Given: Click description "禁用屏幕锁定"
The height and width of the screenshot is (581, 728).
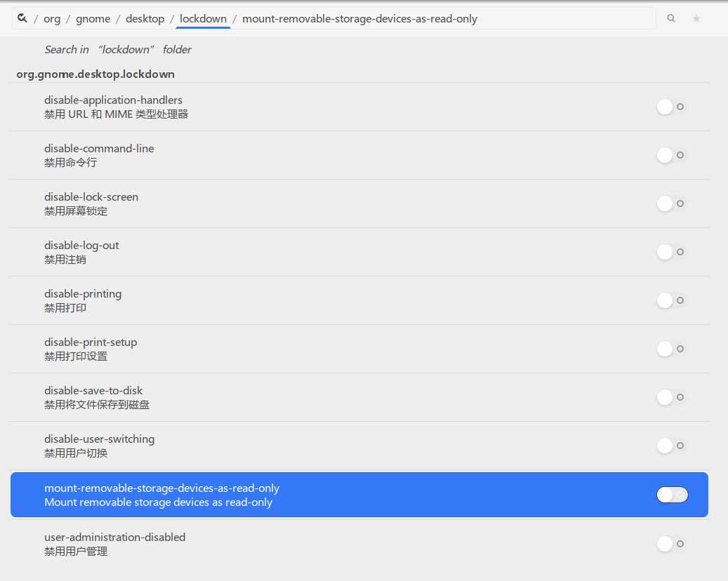Looking at the screenshot, I should (76, 211).
